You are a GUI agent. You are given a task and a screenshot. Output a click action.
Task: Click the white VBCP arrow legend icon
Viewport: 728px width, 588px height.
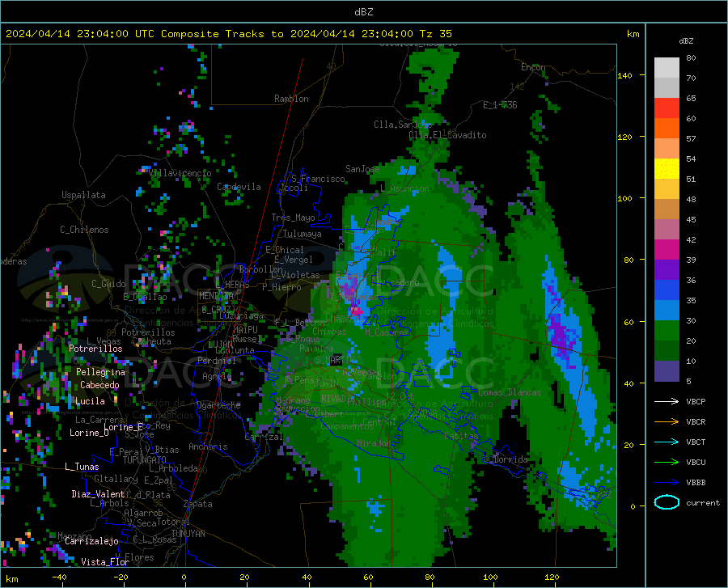pyautogui.click(x=667, y=401)
